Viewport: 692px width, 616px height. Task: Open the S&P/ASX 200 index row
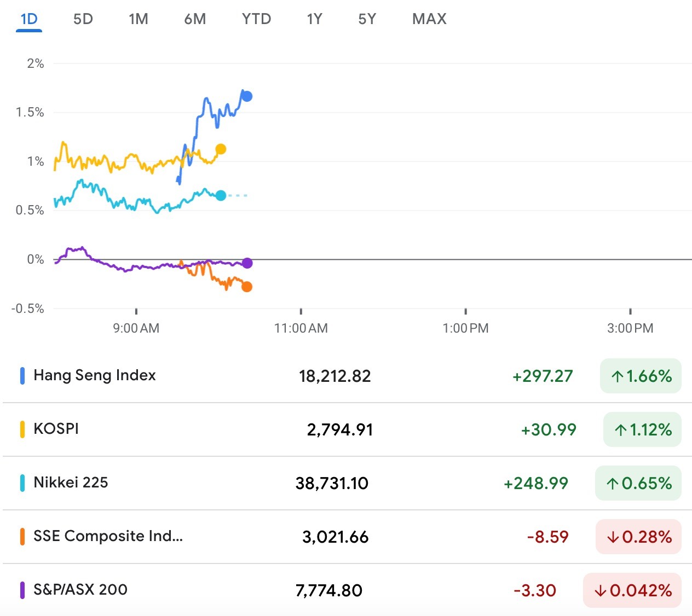pos(347,590)
